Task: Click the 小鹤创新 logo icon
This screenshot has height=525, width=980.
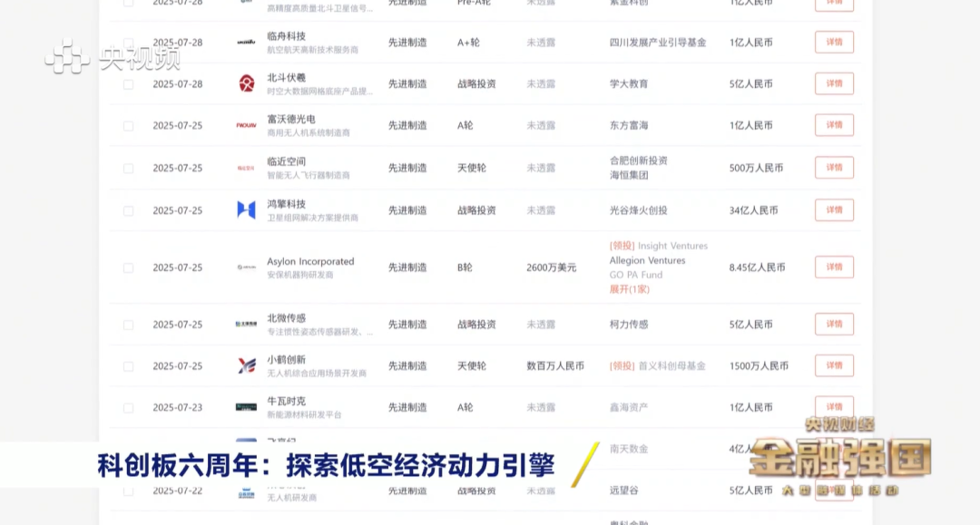Action: (x=247, y=365)
